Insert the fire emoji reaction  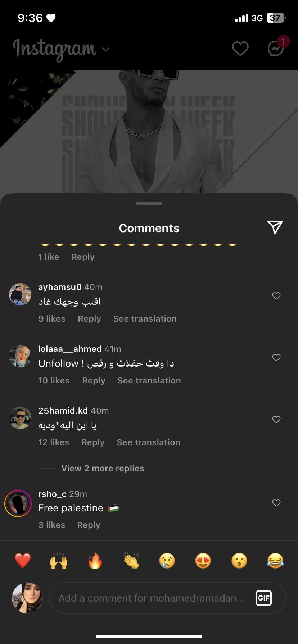pyautogui.click(x=95, y=561)
